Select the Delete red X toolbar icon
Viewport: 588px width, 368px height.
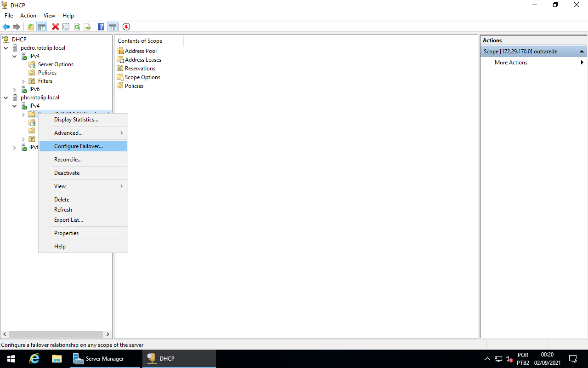(x=55, y=27)
